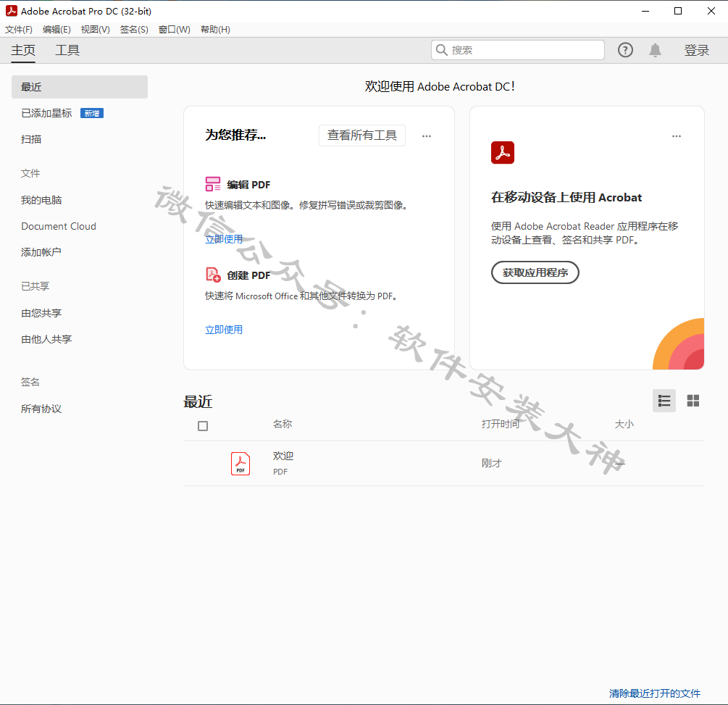Open the 视图(V) menu
Viewport: 728px width, 705px height.
point(95,29)
